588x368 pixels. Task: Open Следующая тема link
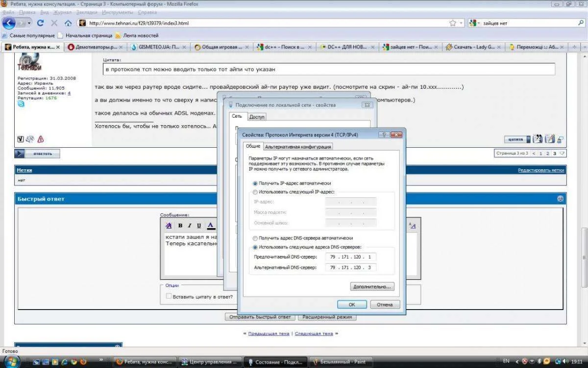314,333
